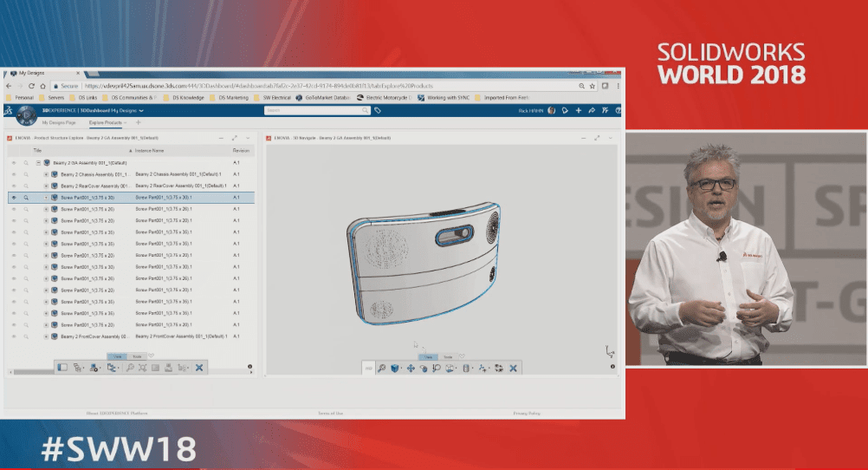Image resolution: width=868 pixels, height=470 pixels.
Task: Open the notifications icon in the top bar
Action: [x=565, y=111]
